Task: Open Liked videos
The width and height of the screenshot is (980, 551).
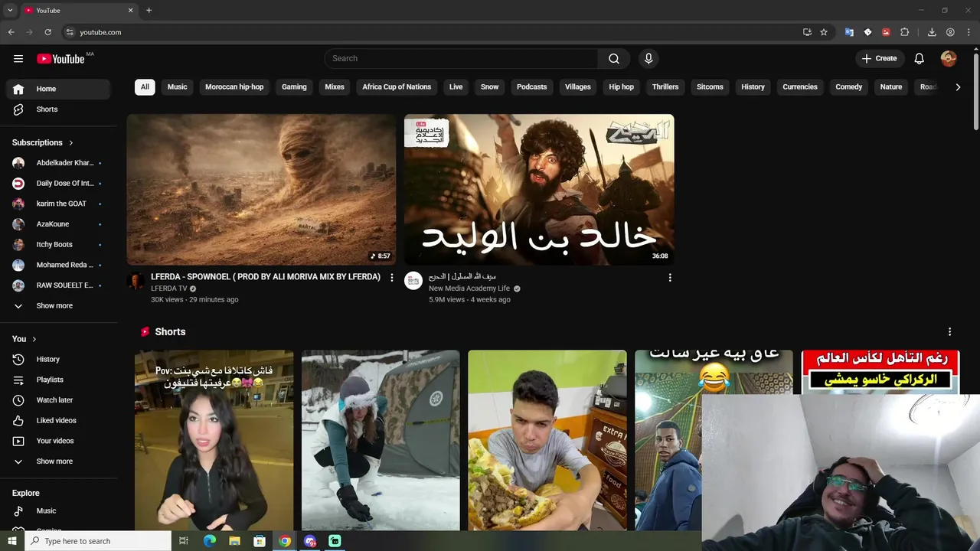Action: click(x=58, y=421)
